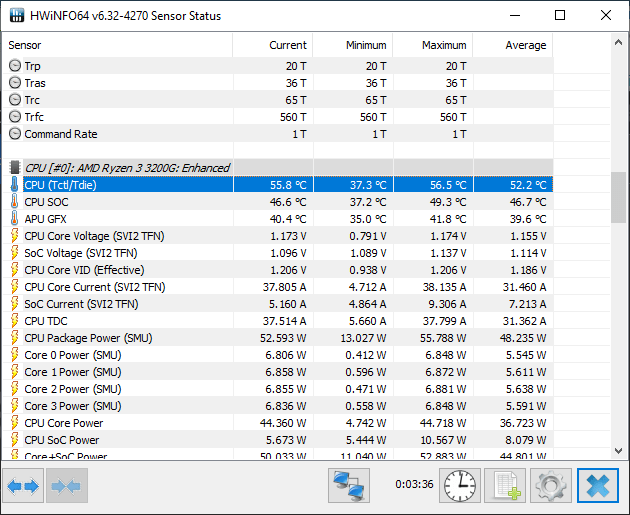Click the thermometer icon for APU GFX
630x515 pixels.
pyautogui.click(x=14, y=219)
